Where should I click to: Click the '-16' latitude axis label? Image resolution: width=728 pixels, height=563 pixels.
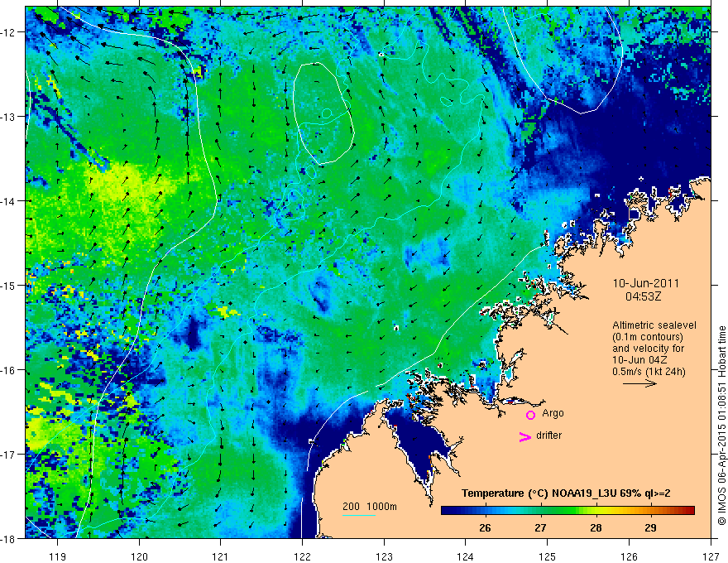pos(9,370)
